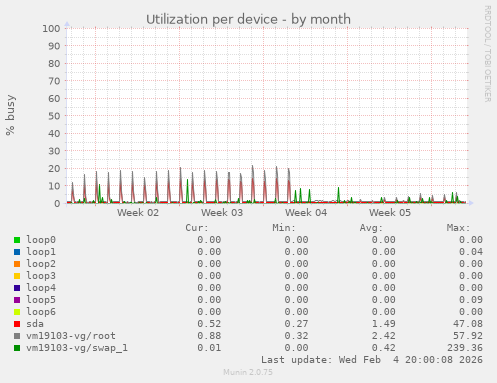Image resolution: width=497 pixels, height=383 pixels.
Task: Click the % busy axis label
Action: [x=10, y=115]
